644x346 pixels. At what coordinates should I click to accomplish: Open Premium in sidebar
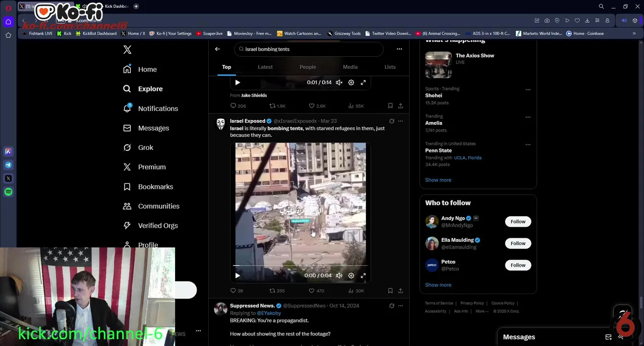pyautogui.click(x=144, y=167)
